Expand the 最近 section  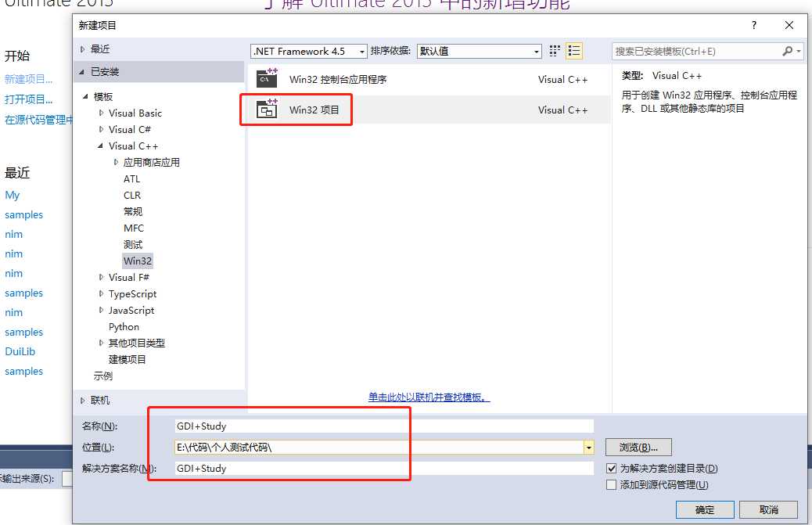(x=82, y=49)
